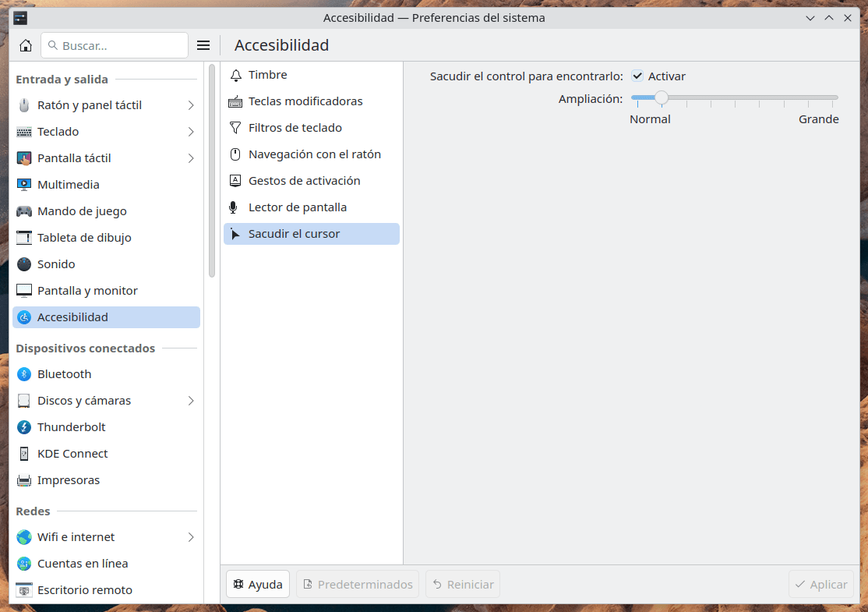
Task: Click the Escritorio remoto label
Action: (x=85, y=590)
